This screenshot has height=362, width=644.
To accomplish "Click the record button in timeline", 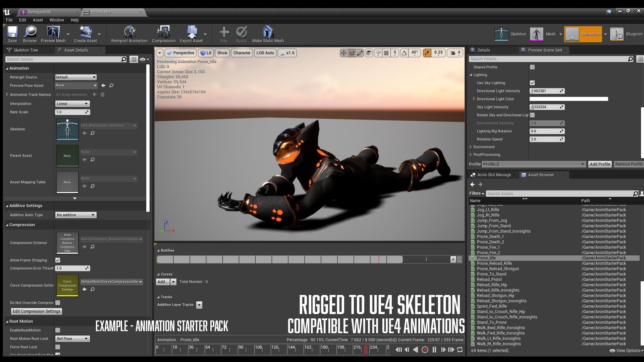I will click(425, 350).
